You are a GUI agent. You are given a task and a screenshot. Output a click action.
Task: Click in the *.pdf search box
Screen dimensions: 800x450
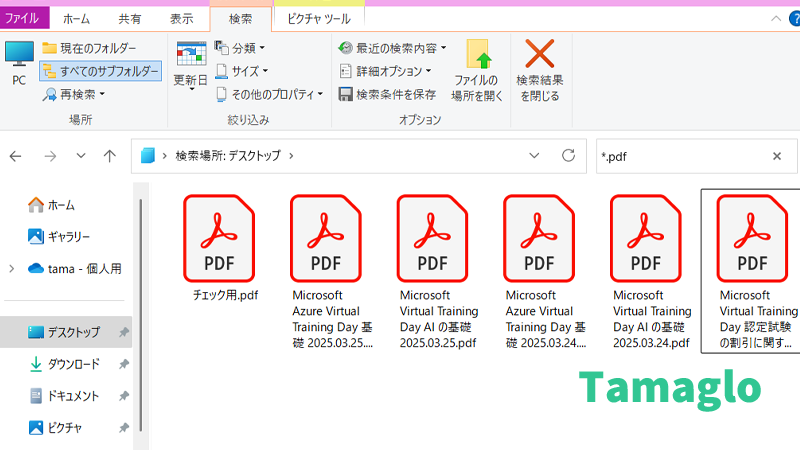[680, 156]
